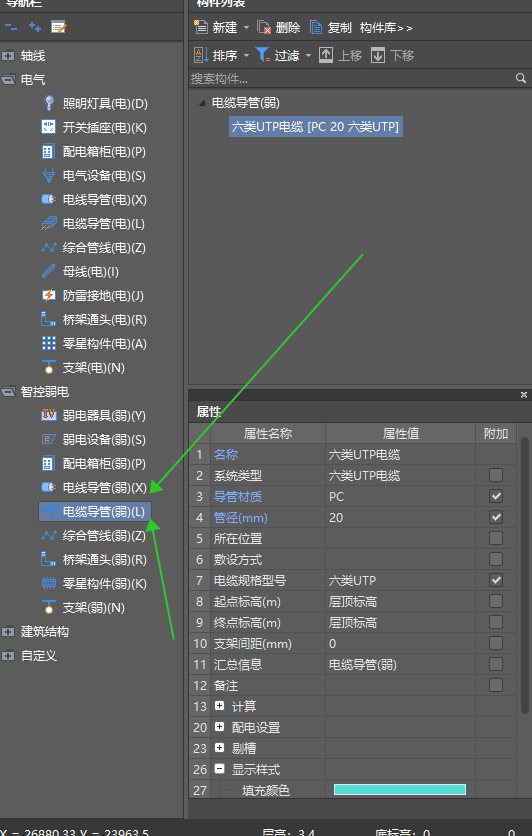This screenshot has width=532, height=836.
Task: Click the collapse-all icon in navigation bar
Action: tap(11, 26)
